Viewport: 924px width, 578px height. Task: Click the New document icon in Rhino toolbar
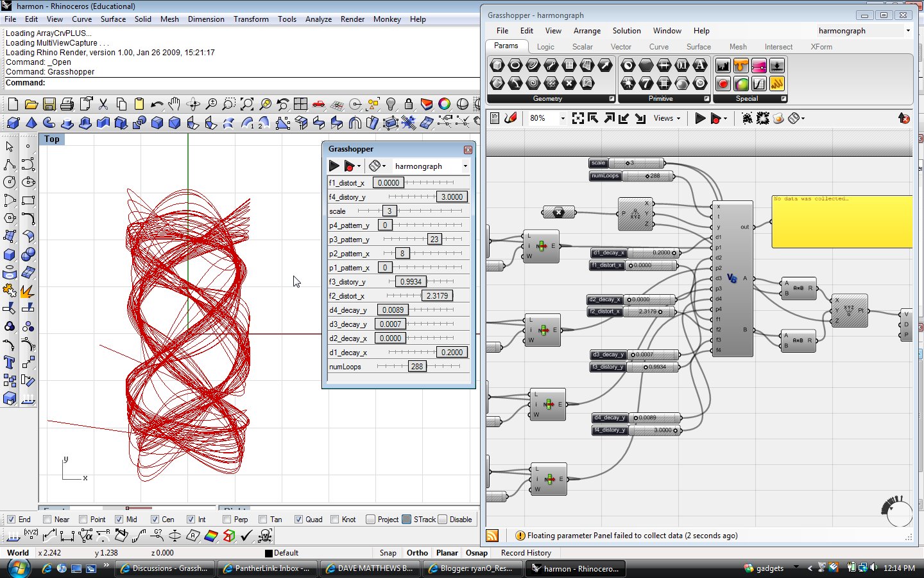[13, 104]
